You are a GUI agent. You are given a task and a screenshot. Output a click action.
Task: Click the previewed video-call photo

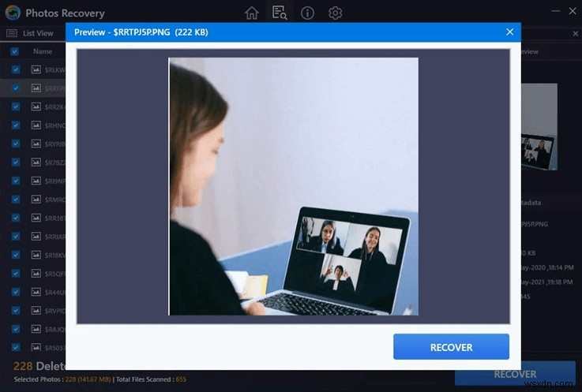[x=293, y=186]
